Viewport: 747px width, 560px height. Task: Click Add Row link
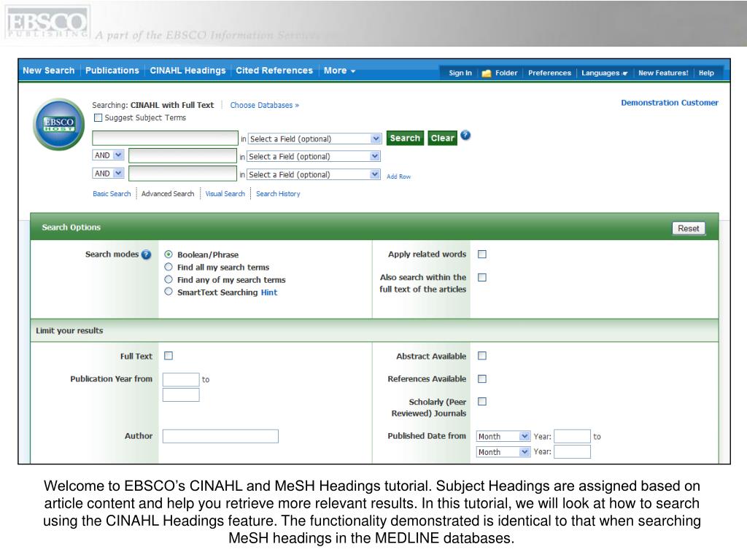click(399, 176)
